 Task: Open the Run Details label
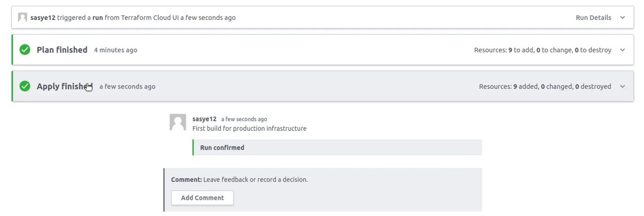[x=593, y=18]
